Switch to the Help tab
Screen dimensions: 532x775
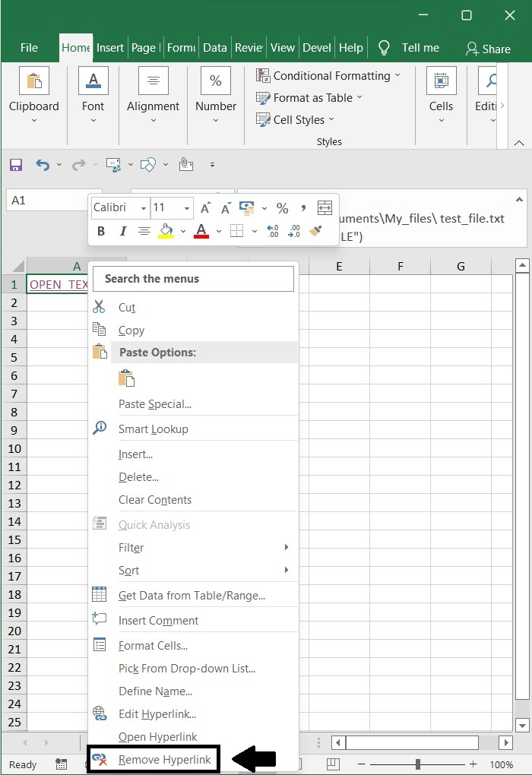(x=351, y=48)
